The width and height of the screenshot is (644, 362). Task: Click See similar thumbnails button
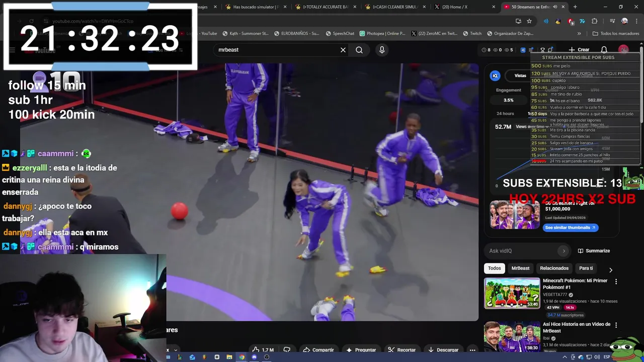570,227
